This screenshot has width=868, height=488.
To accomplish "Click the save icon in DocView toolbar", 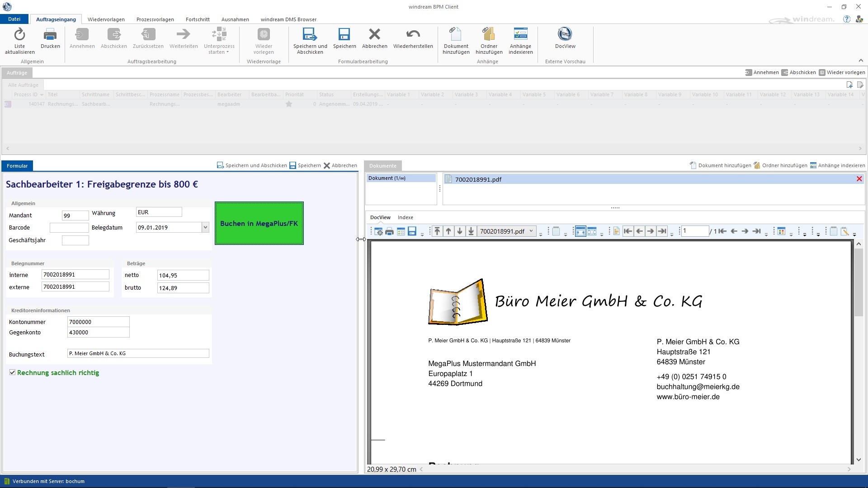I will (412, 231).
